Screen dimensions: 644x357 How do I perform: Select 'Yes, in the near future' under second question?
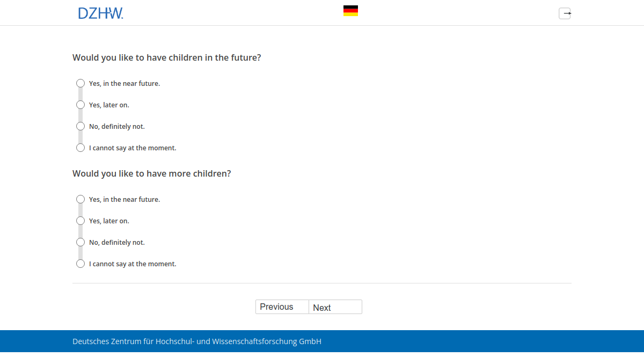click(x=80, y=199)
